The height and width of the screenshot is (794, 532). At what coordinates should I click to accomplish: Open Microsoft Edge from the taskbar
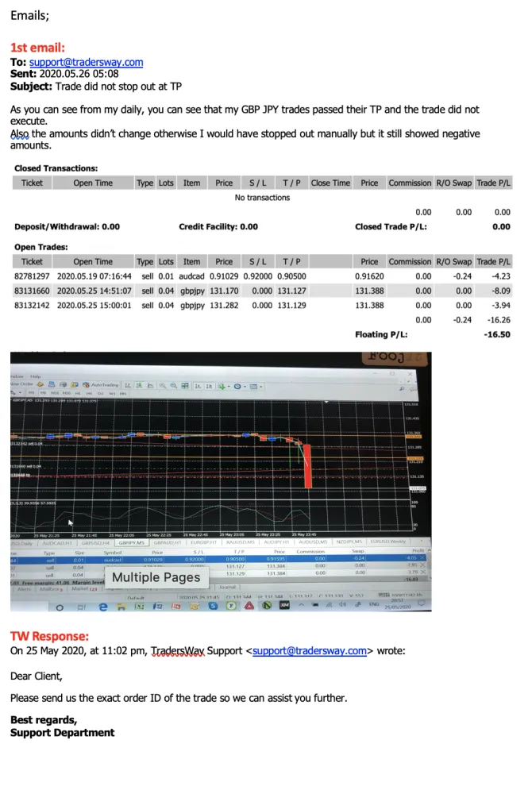103,606
